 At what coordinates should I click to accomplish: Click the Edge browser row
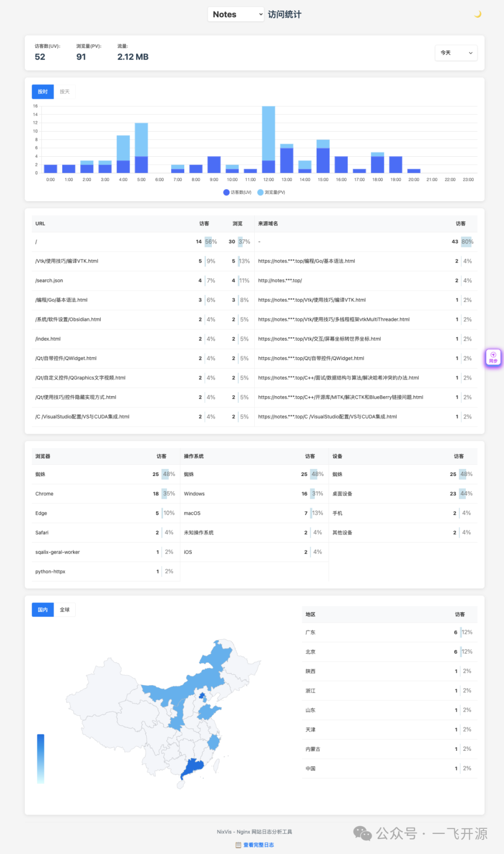106,513
